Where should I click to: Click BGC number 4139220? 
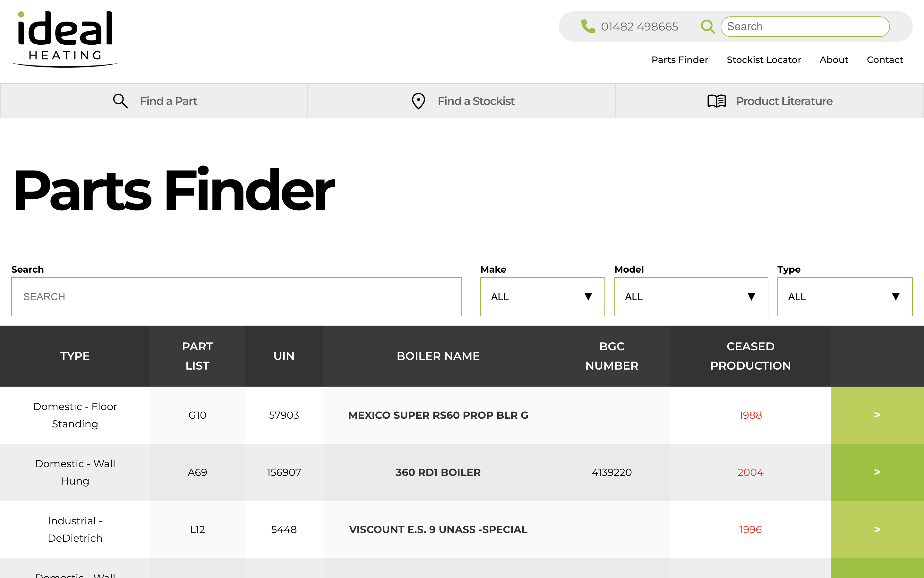[x=612, y=472]
